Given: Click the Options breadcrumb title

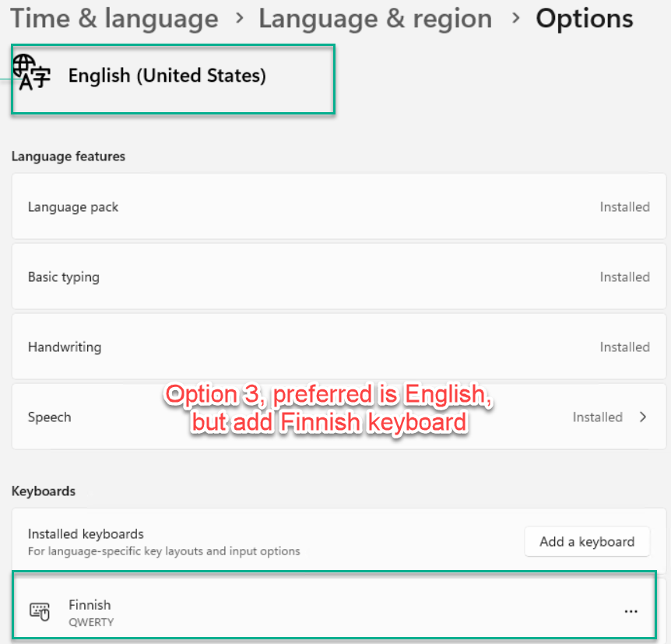Looking at the screenshot, I should tap(585, 19).
